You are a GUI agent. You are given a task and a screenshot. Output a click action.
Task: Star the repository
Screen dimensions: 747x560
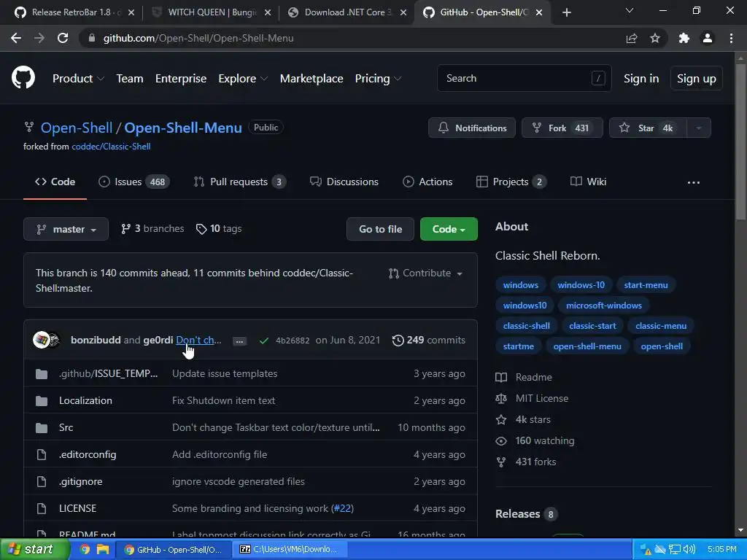[x=648, y=128]
